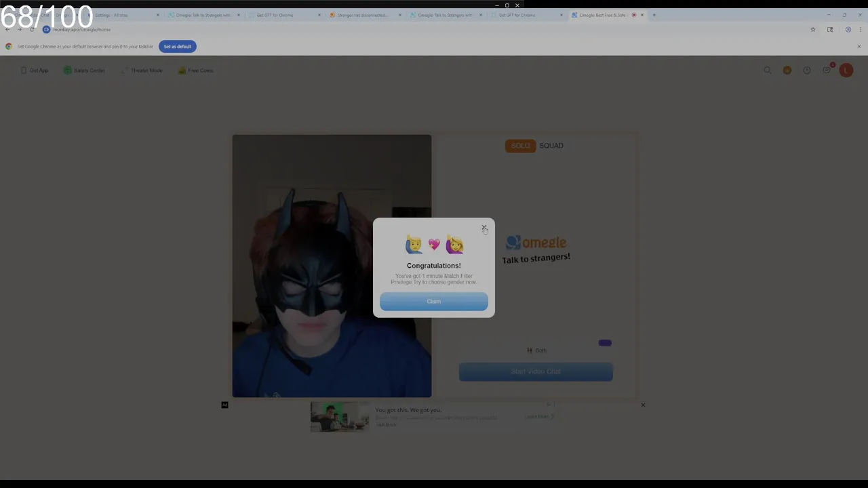Switch to the Settings - All sites tab
This screenshot has width=868, height=488.
[122, 15]
